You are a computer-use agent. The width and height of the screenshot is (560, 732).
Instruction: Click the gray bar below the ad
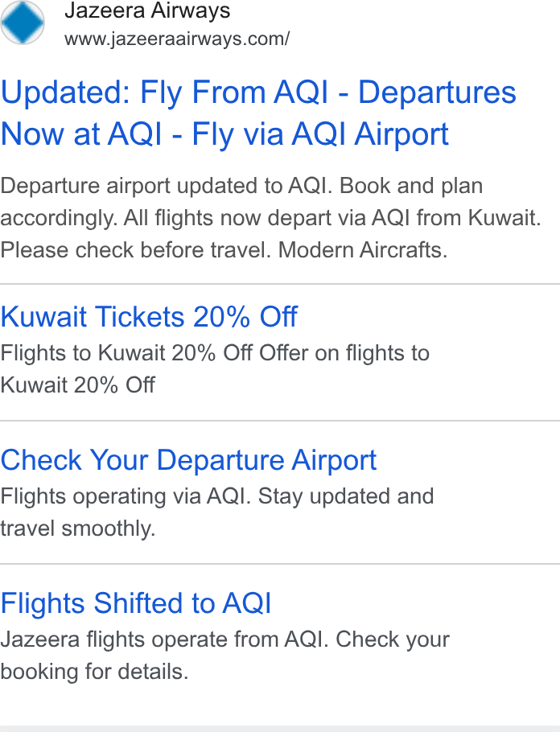click(280, 729)
